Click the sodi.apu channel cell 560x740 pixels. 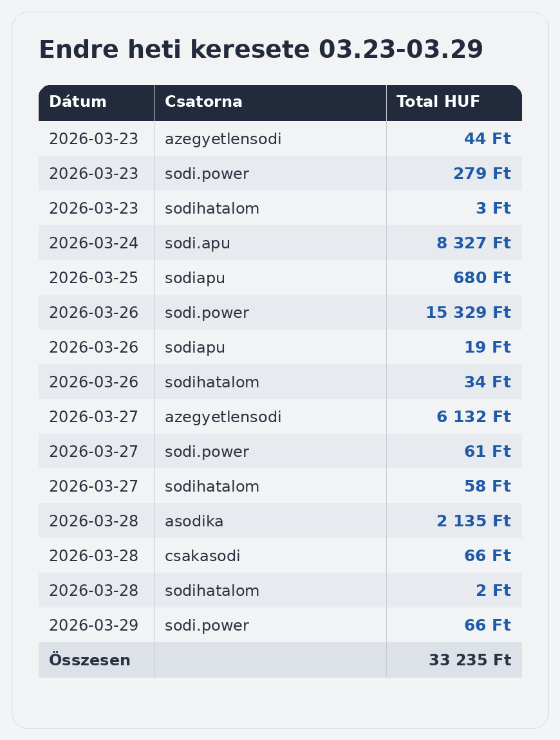click(x=198, y=243)
